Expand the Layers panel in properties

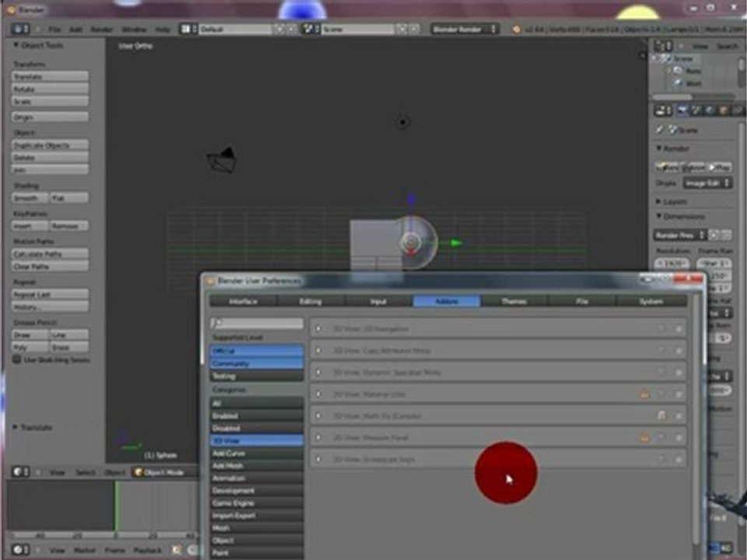[658, 201]
